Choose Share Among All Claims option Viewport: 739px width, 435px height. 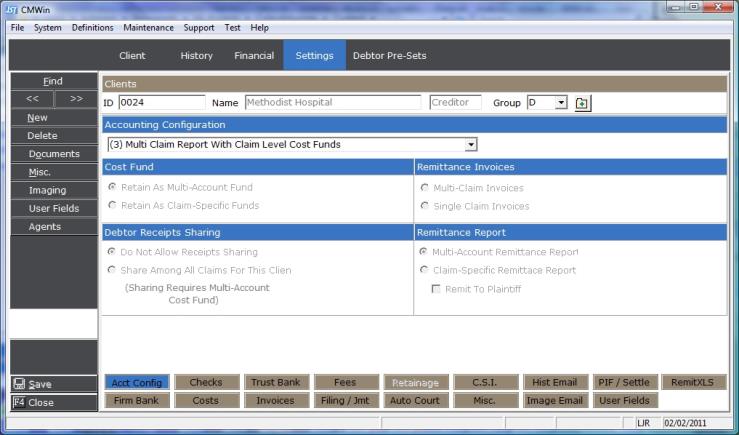pyautogui.click(x=112, y=270)
